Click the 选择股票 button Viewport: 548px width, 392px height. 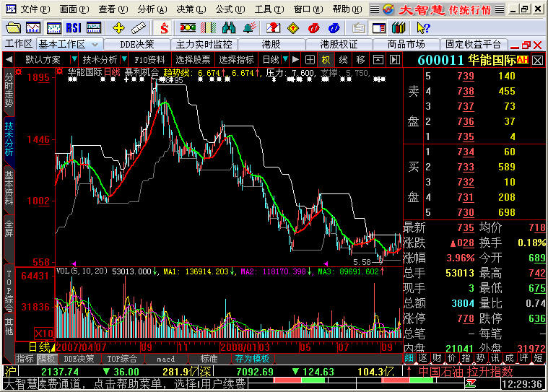click(x=193, y=60)
